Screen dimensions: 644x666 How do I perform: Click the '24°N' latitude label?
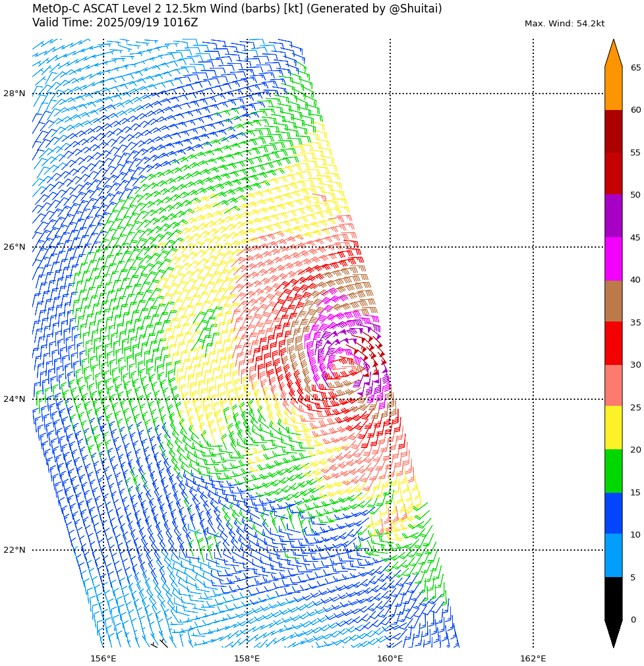coord(15,399)
